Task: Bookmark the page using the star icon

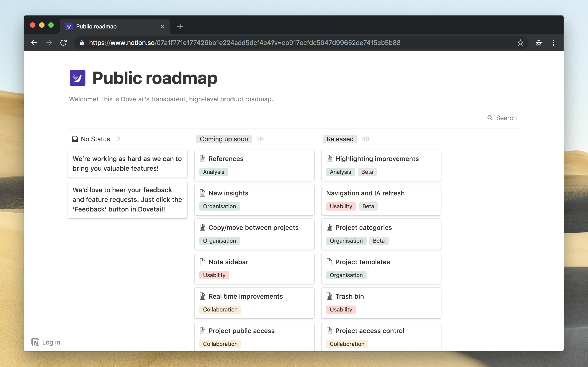Action: (520, 43)
